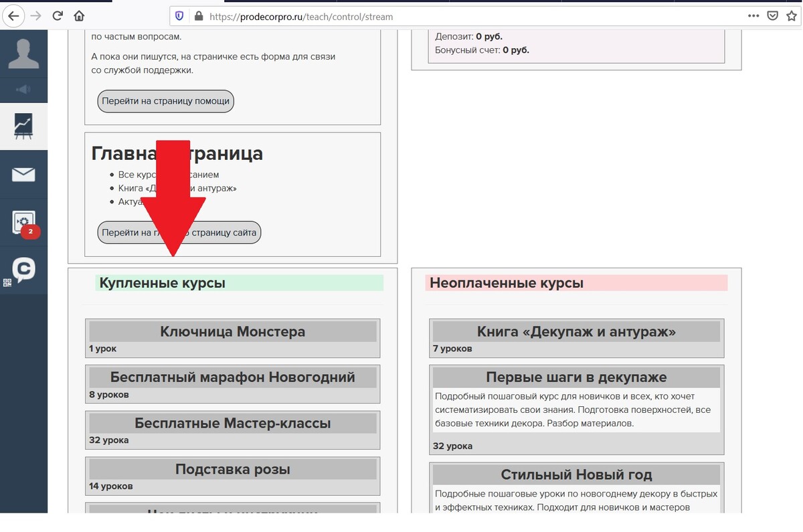
Task: Click the "Неоплаченные курсы" heading
Action: click(x=507, y=283)
